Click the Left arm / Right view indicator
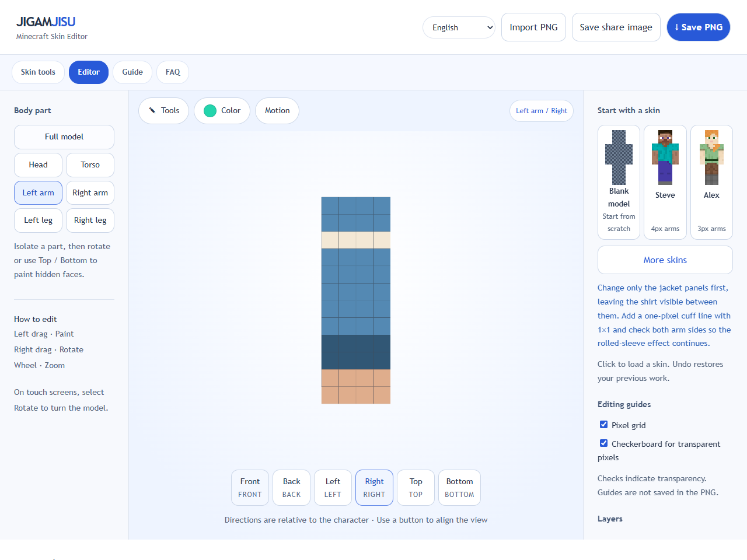Screen dimensions: 747x560 (x=542, y=111)
